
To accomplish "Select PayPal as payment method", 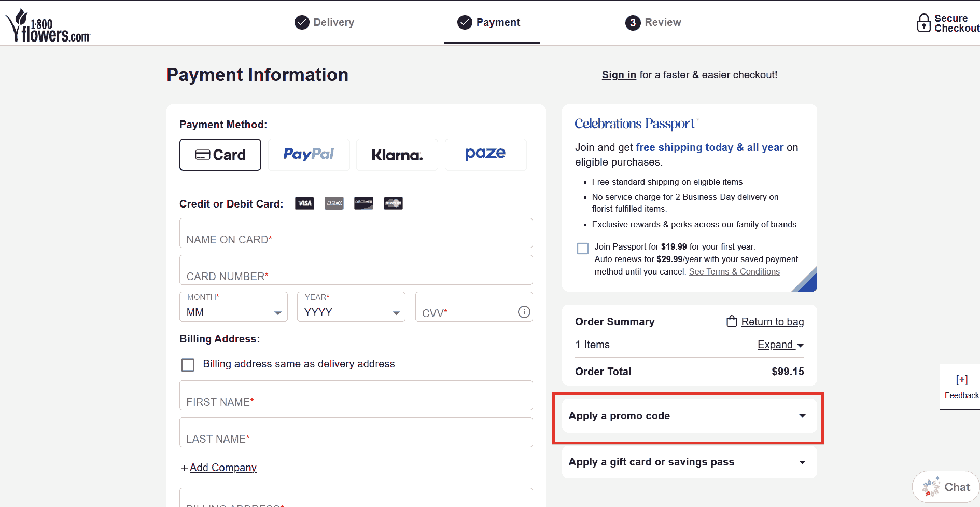I will [309, 155].
